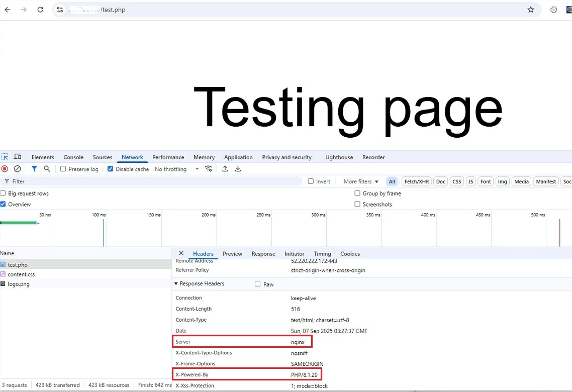572x392 pixels.
Task: Open the Cookies detail tab
Action: (350, 254)
